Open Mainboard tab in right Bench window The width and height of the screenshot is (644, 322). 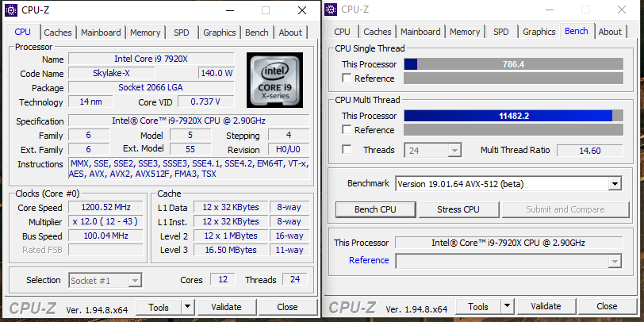pyautogui.click(x=420, y=32)
